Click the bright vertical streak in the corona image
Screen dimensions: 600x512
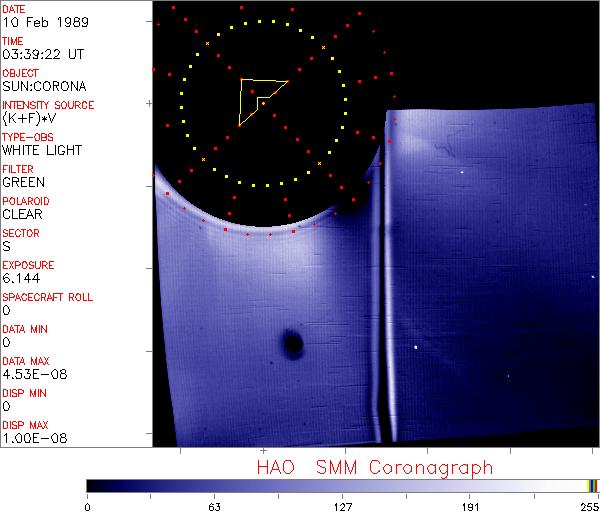[380, 300]
